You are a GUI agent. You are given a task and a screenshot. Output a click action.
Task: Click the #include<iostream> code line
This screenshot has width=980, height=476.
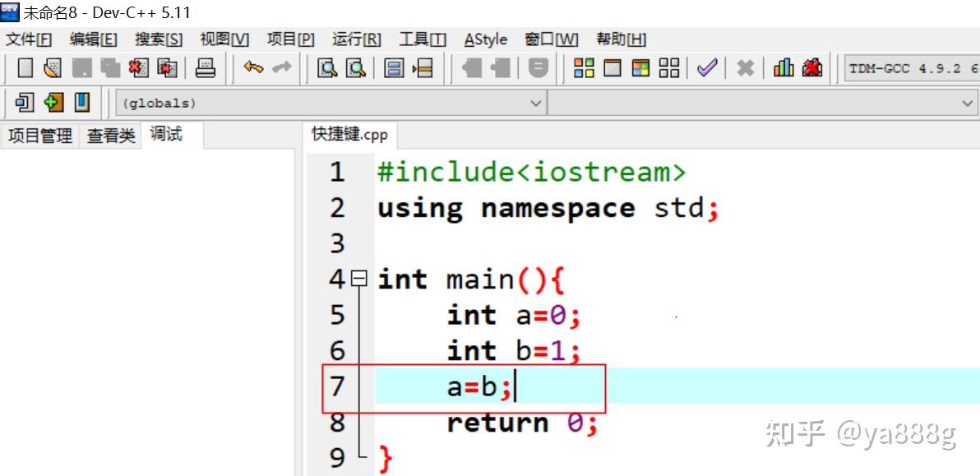pos(531,172)
